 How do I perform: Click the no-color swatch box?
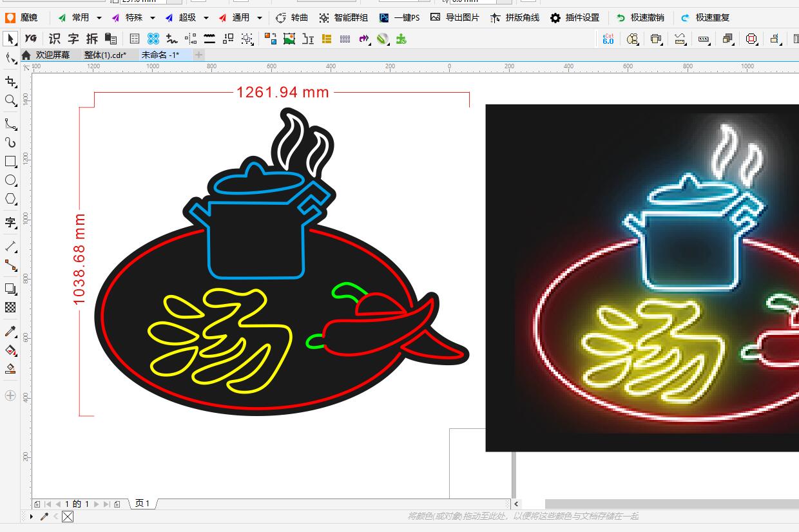[68, 517]
